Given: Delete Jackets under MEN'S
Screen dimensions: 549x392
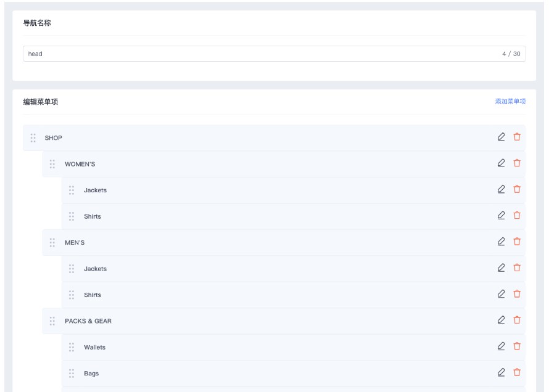Looking at the screenshot, I should [517, 268].
